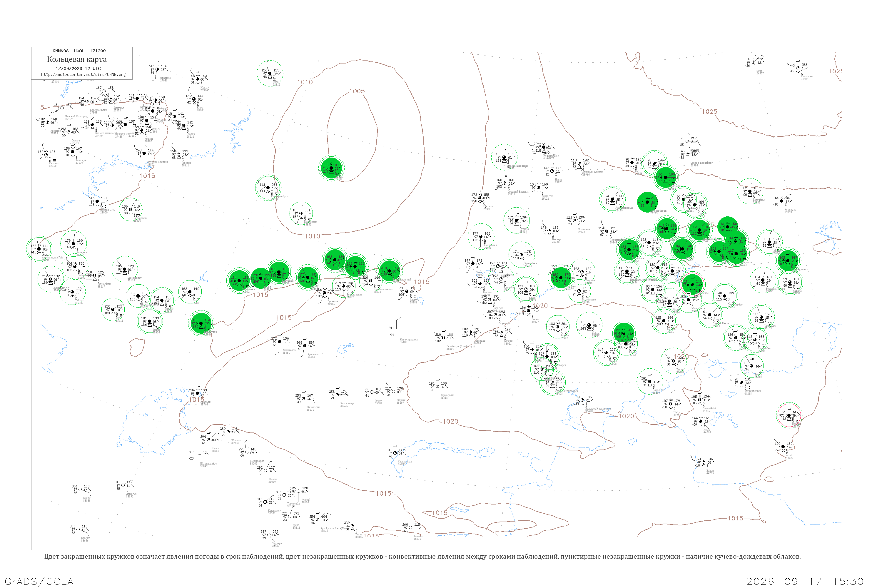Click the Саранск station marker
Viewport: 882px width, 588px height.
46,155
